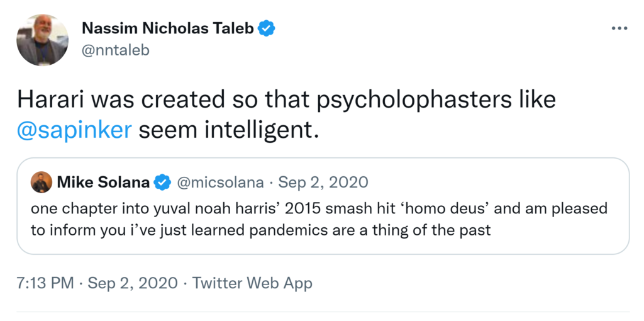
Task: Click the Mike Solana author name
Action: point(104,183)
